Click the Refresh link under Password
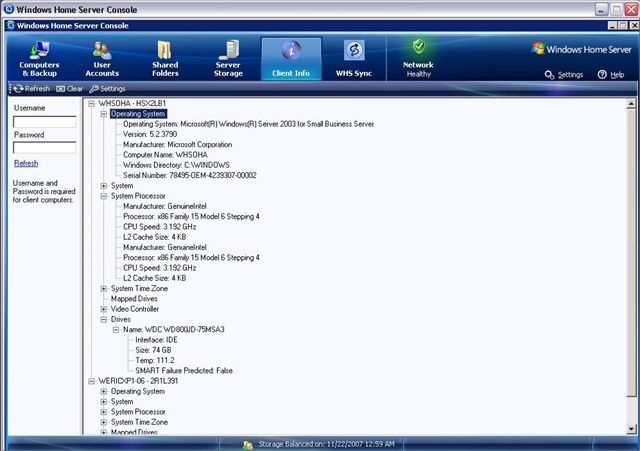 coord(26,163)
